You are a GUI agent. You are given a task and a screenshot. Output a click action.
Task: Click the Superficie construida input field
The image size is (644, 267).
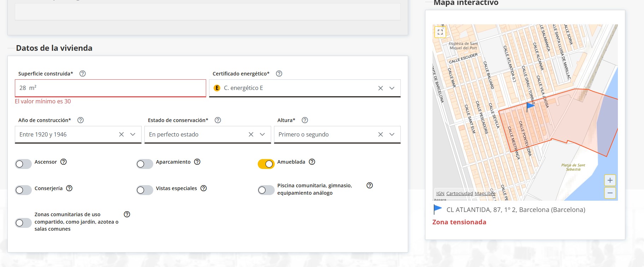tap(111, 88)
